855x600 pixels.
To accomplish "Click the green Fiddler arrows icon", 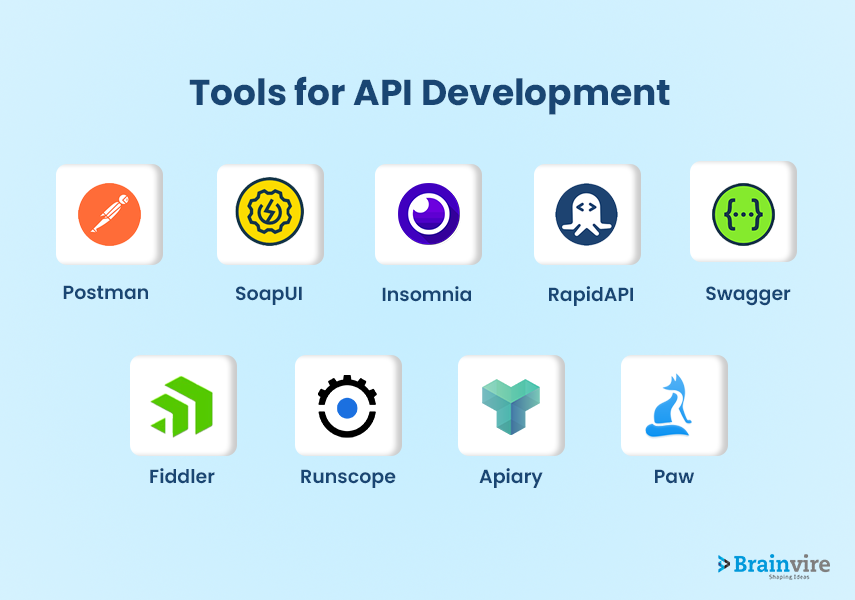I will (182, 407).
